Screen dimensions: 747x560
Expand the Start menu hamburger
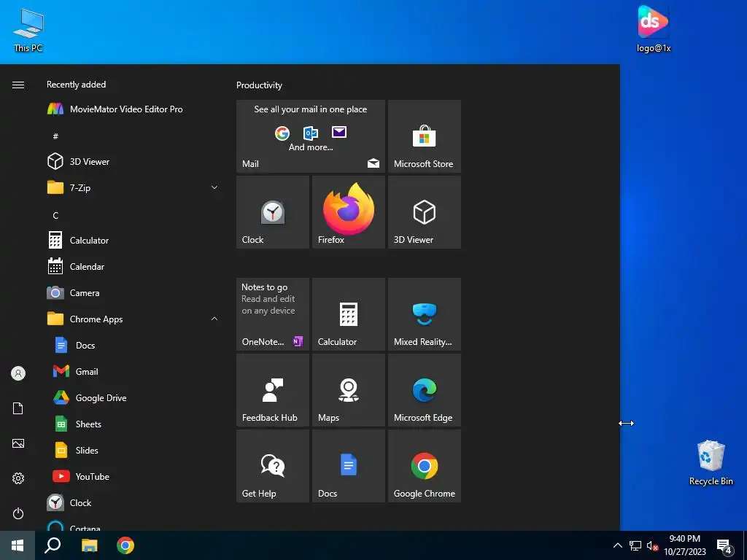point(18,85)
